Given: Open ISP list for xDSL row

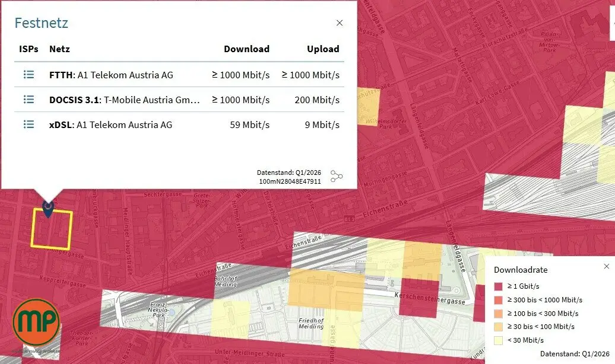Looking at the screenshot, I should click(28, 124).
